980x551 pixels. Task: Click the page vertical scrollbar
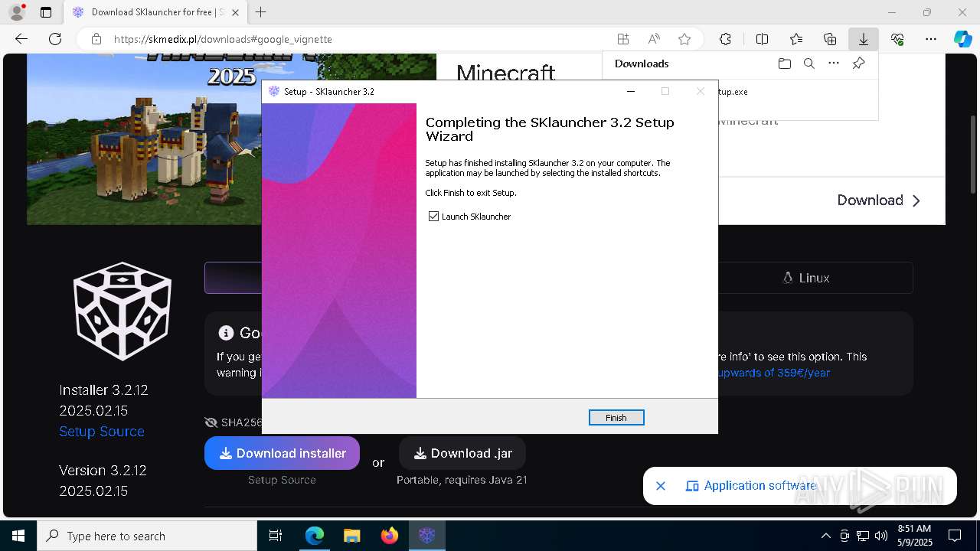[x=973, y=153]
